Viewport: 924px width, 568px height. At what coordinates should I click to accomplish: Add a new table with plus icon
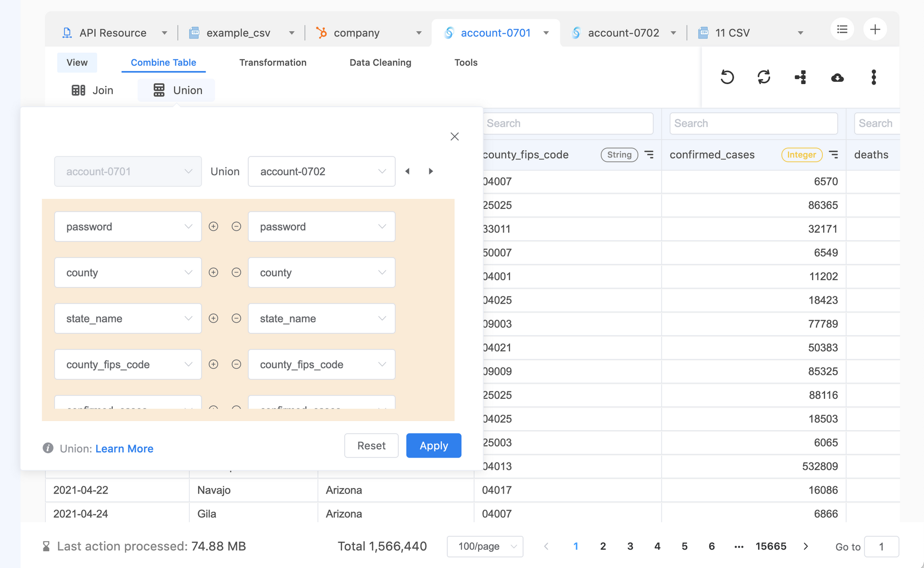(x=875, y=30)
